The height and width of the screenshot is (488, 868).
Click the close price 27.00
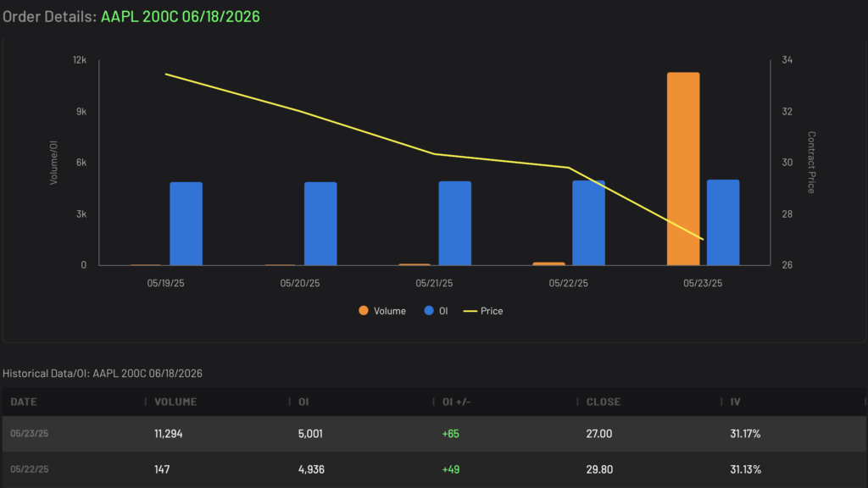pyautogui.click(x=599, y=434)
